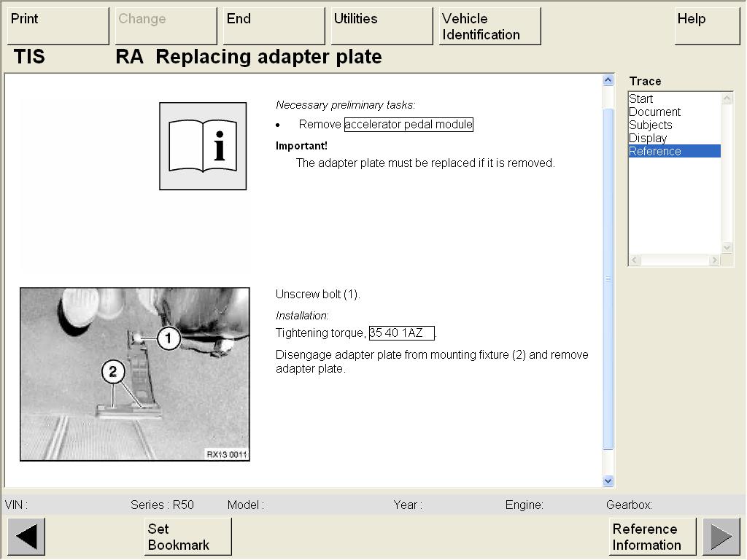This screenshot has width=747, height=560.
Task: Click the back arrow navigation button
Action: (x=26, y=537)
